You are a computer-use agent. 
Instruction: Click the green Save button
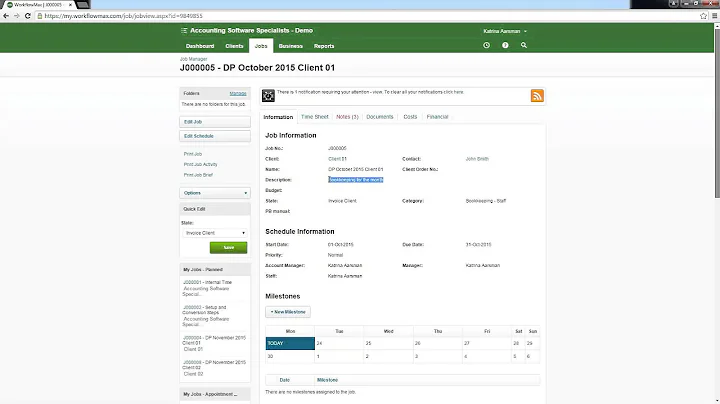point(228,247)
